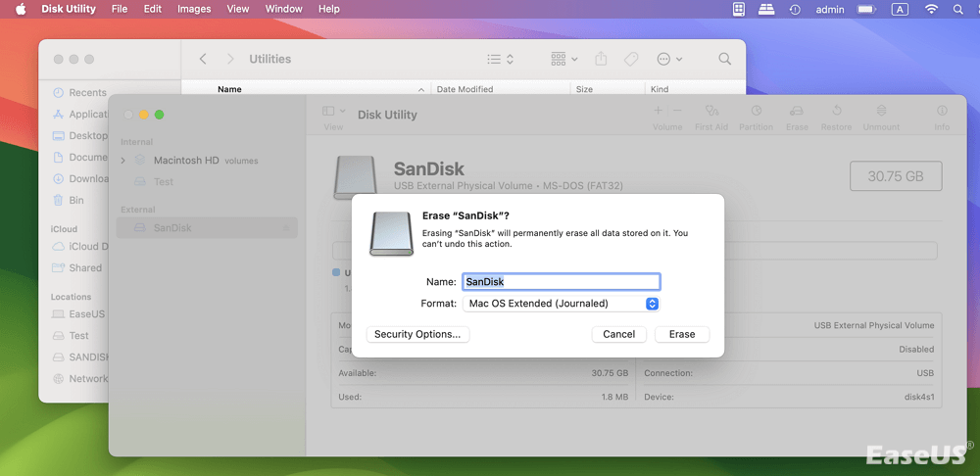The height and width of the screenshot is (476, 980).
Task: Open Recents in the Finder sidebar
Action: coord(79,92)
